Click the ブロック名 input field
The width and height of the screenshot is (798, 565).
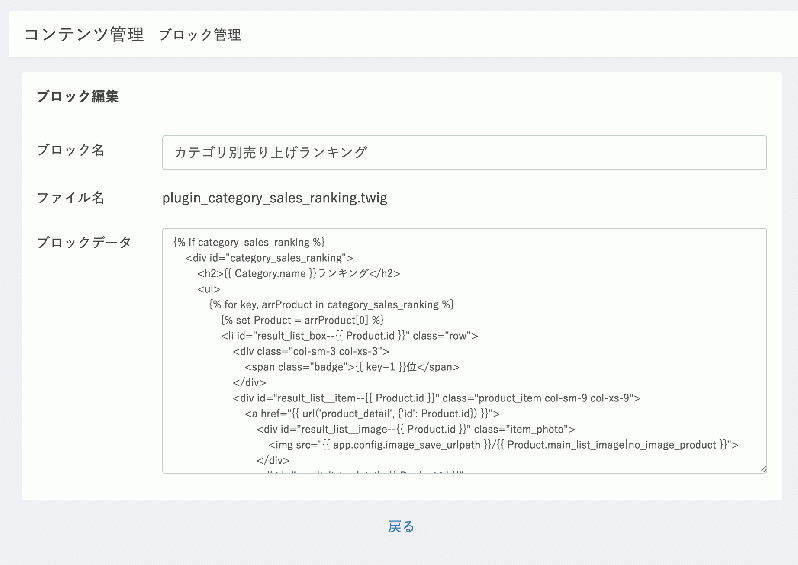click(464, 152)
